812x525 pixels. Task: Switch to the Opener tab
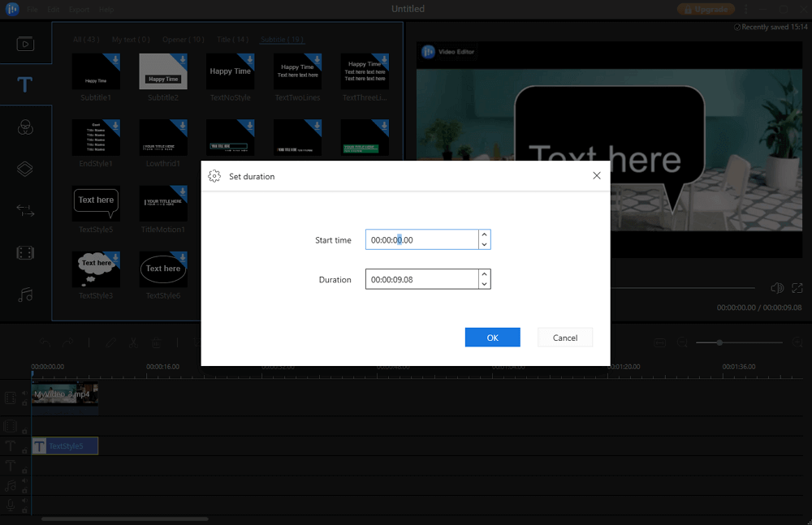point(185,39)
